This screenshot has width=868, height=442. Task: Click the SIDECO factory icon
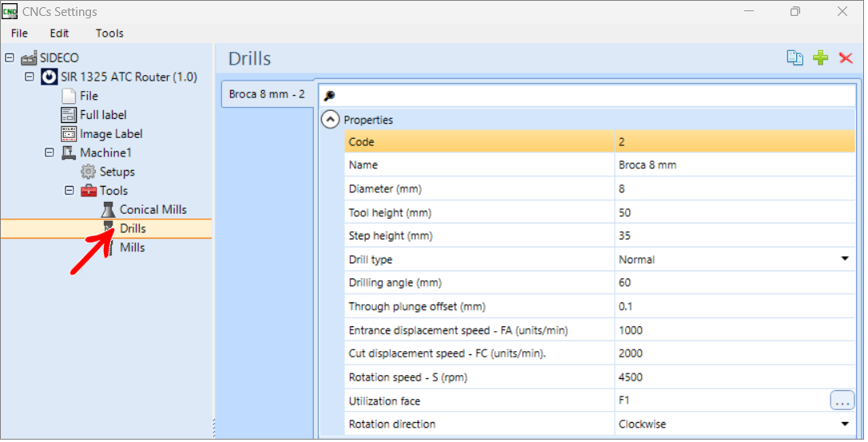(x=29, y=58)
